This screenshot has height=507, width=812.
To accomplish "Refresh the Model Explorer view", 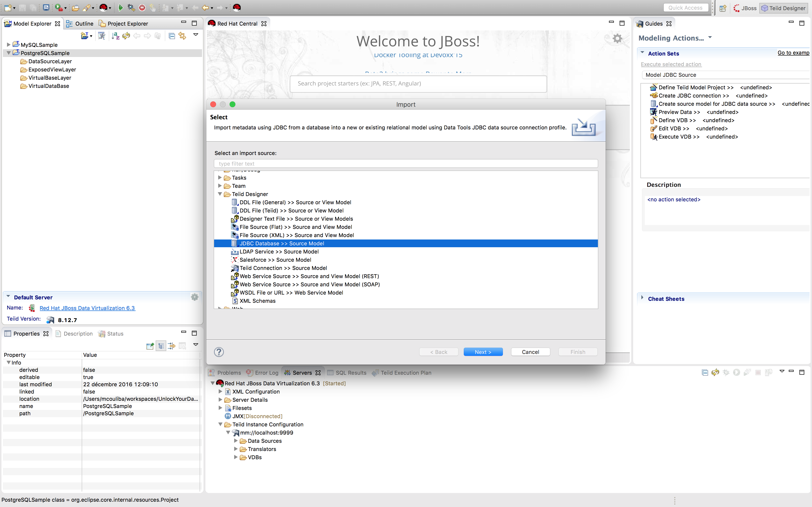I will pyautogui.click(x=126, y=36).
